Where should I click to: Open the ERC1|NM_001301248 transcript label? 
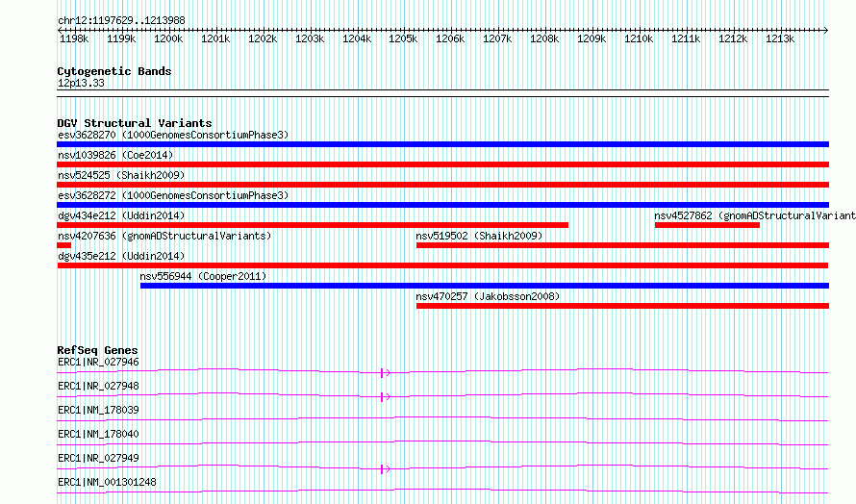click(107, 482)
